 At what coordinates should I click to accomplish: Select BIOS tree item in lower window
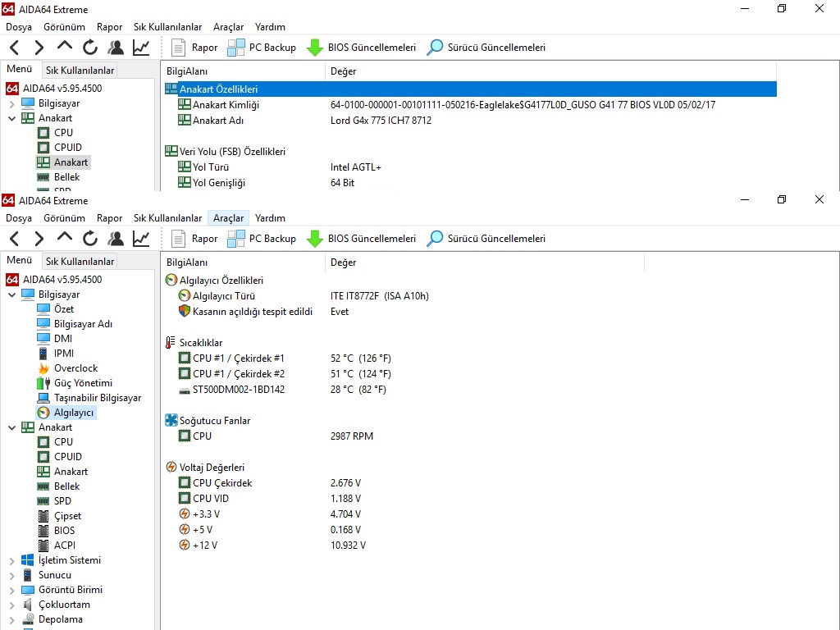point(64,531)
